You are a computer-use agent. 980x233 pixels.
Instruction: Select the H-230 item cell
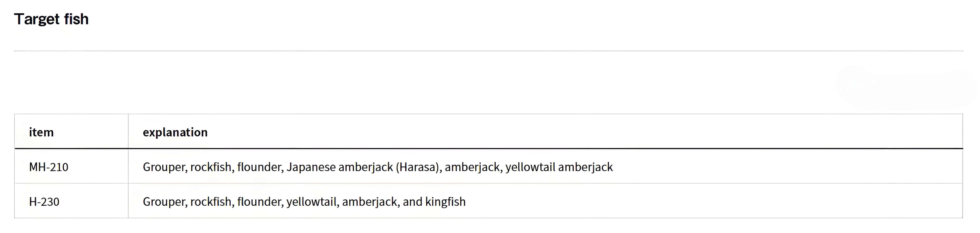pos(44,202)
